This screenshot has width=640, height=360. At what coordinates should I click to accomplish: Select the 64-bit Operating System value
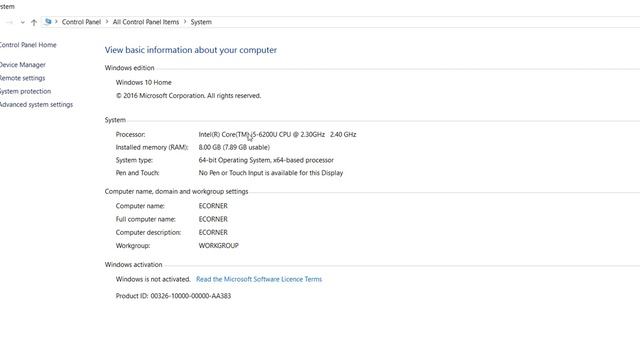point(266,160)
